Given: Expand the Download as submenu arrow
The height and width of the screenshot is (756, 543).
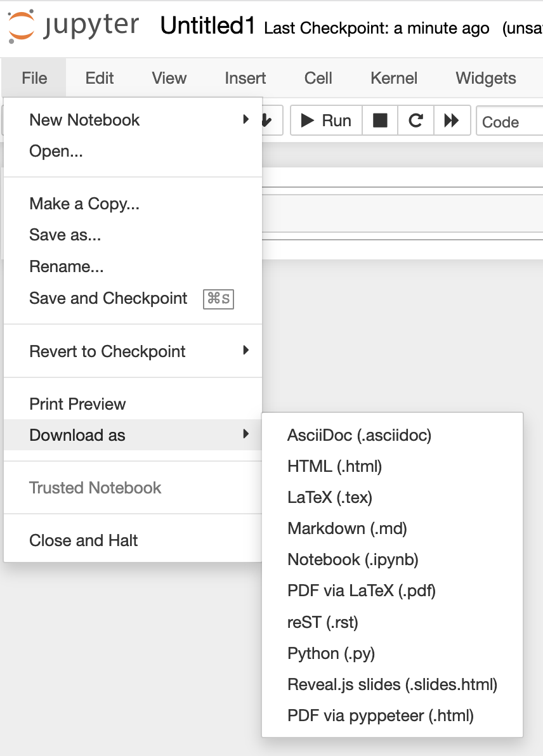Looking at the screenshot, I should (x=246, y=434).
